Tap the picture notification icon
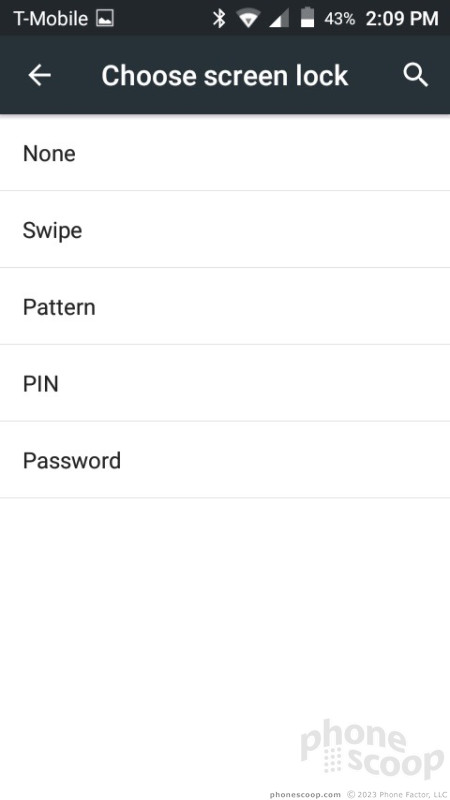 click(105, 19)
